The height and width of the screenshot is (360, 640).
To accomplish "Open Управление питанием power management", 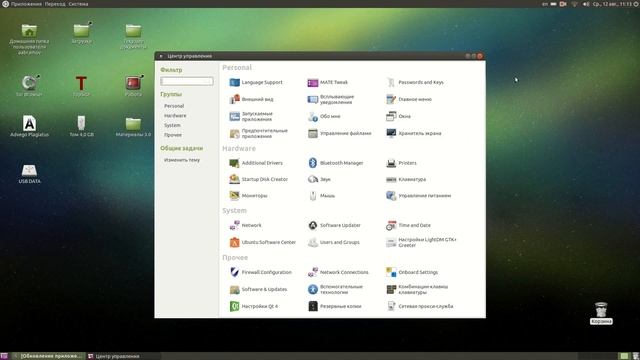I will pos(418,196).
